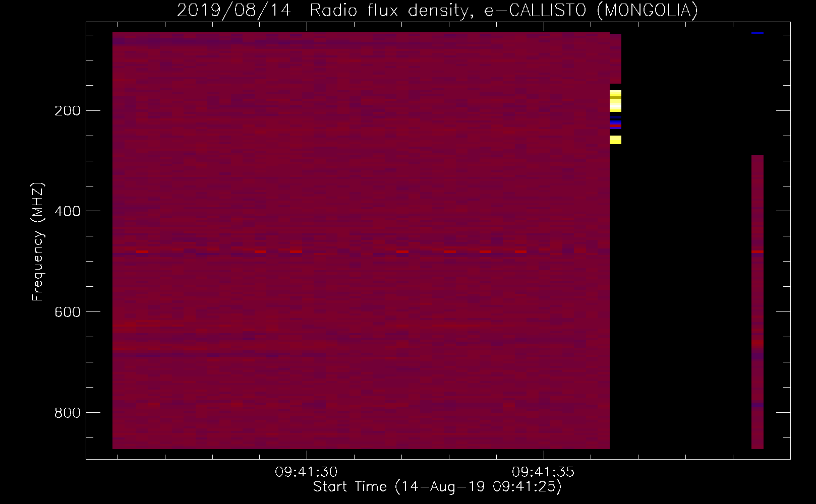The height and width of the screenshot is (504, 816).
Task: Click the "Start Time (14-Aug-19 09:41:25)" label
Action: 437,487
